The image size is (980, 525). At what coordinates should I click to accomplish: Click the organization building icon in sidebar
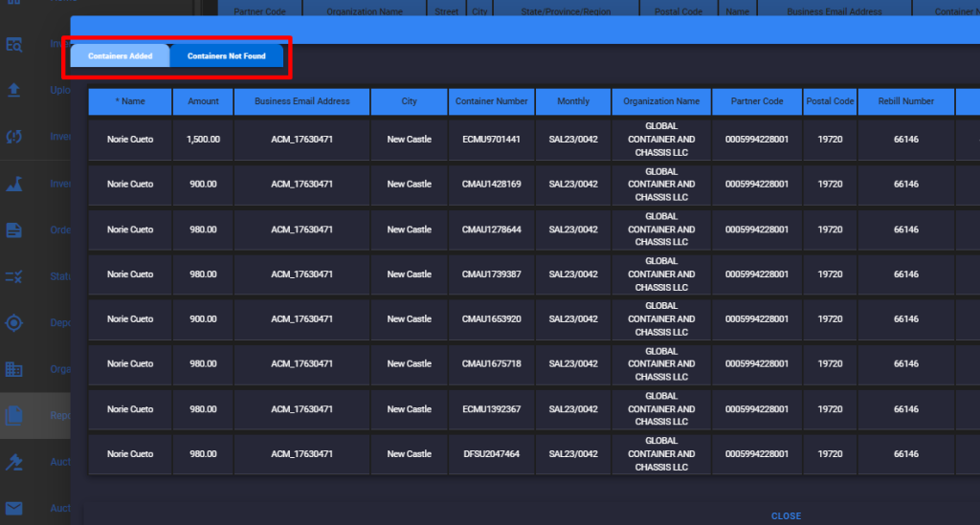[14, 369]
